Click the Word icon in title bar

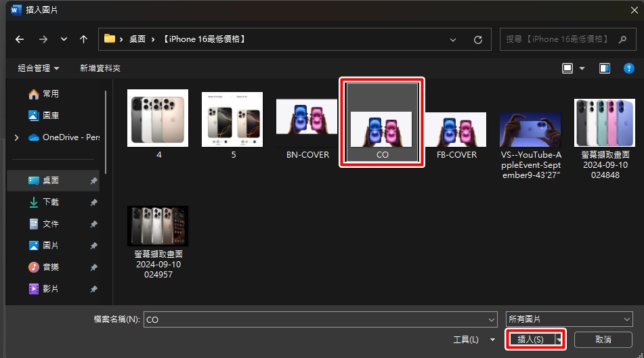[16, 10]
